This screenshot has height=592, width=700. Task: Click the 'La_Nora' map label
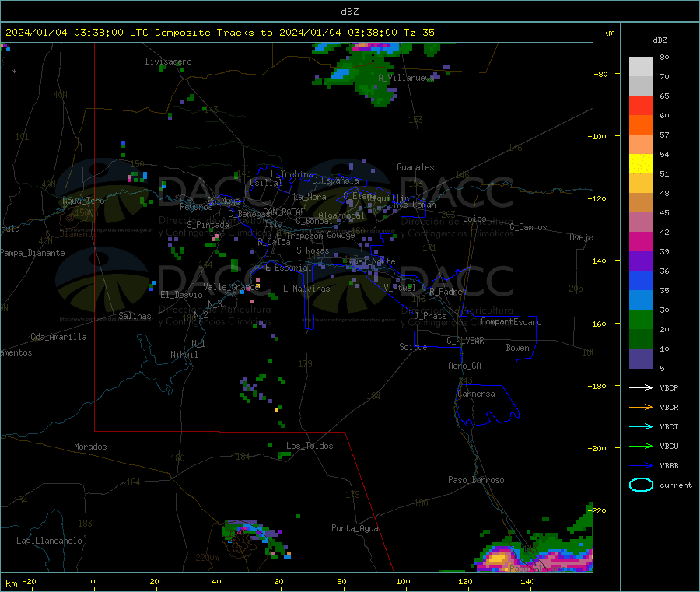310,197
